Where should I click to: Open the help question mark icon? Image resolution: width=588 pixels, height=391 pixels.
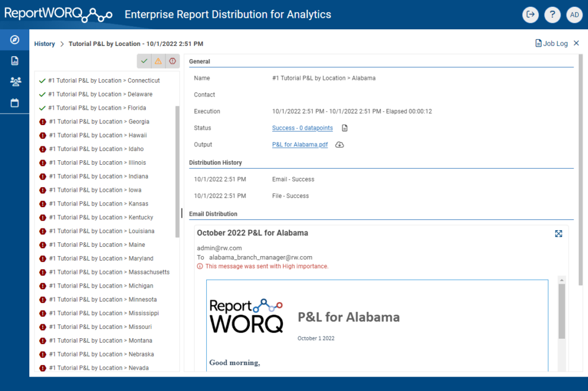[x=552, y=15]
